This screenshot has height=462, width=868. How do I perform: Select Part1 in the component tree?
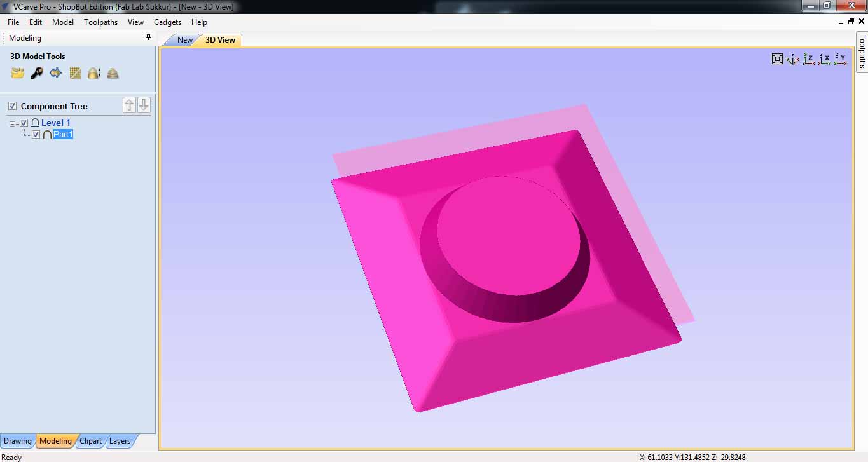pyautogui.click(x=63, y=134)
